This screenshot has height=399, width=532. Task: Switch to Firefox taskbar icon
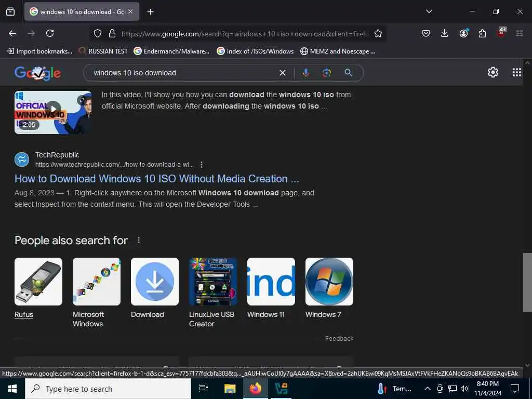256,389
